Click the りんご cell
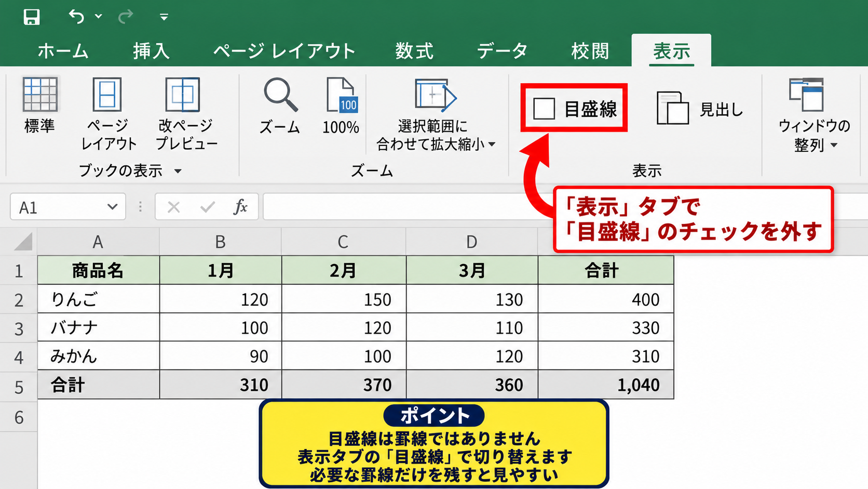The image size is (868, 489). (x=99, y=299)
